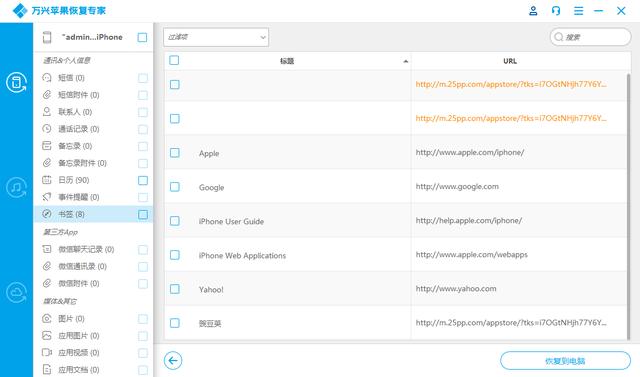
Task: Click the 备忘录 notes icon
Action: point(47,146)
